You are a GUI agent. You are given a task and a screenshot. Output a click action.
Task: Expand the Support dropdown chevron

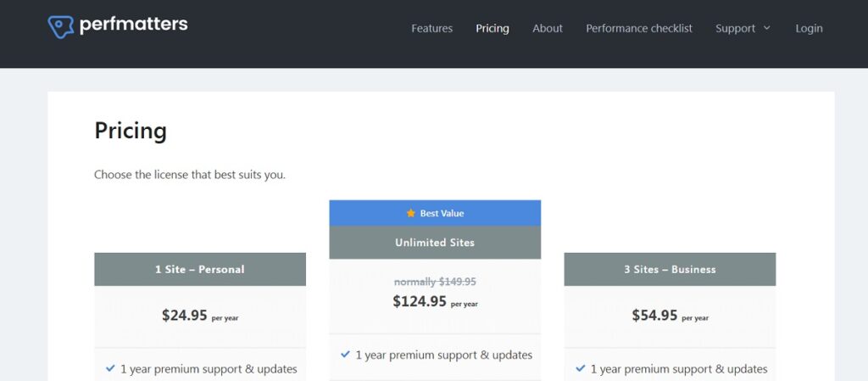766,28
